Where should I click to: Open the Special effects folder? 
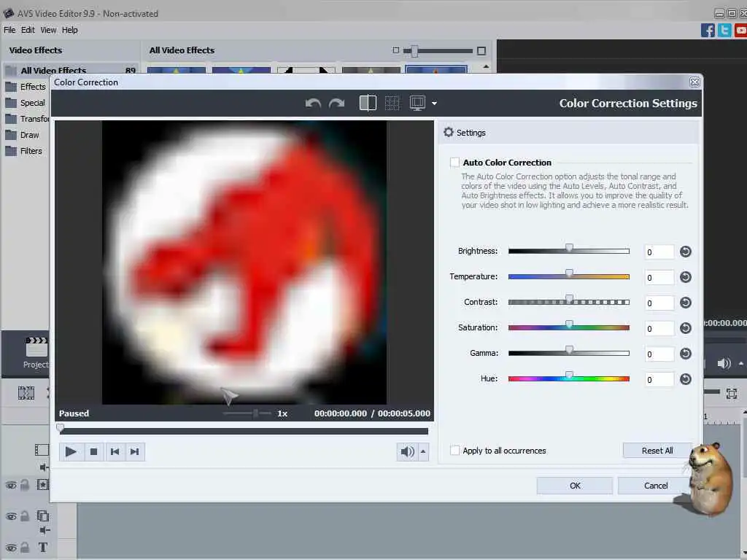coord(26,103)
